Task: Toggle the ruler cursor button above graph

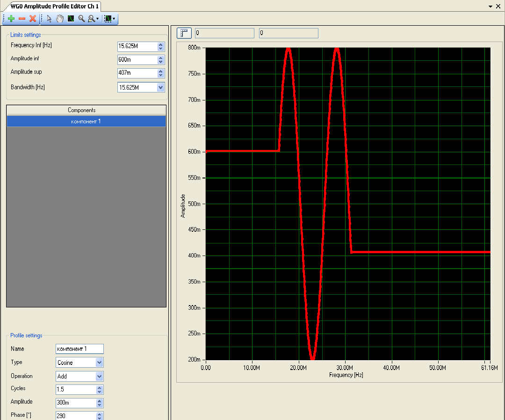Action: point(184,33)
